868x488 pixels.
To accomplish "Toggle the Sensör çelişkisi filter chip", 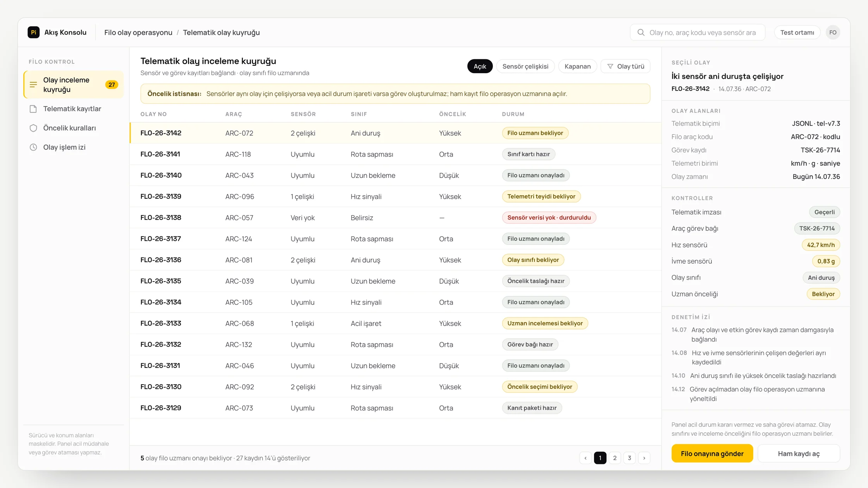I will click(525, 66).
